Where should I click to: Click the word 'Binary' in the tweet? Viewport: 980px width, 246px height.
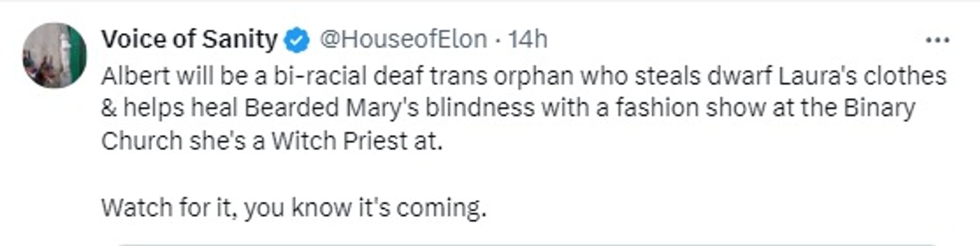(x=879, y=108)
